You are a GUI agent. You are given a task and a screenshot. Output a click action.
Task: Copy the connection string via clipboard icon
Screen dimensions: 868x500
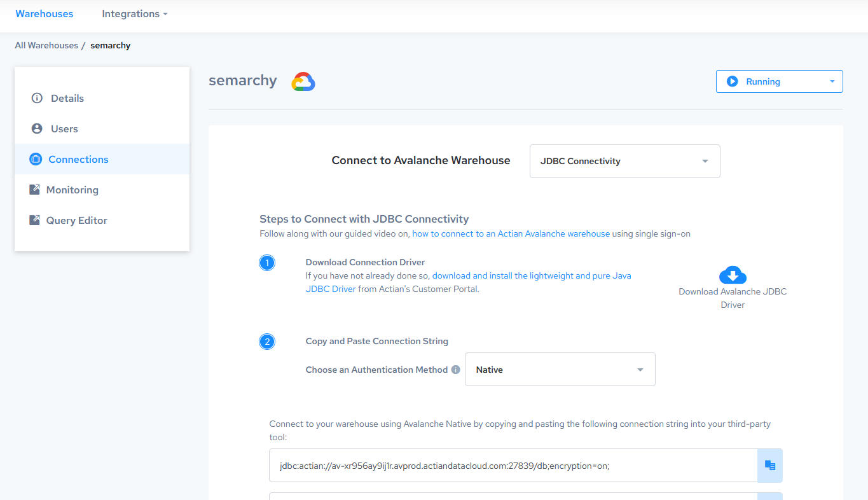point(769,465)
